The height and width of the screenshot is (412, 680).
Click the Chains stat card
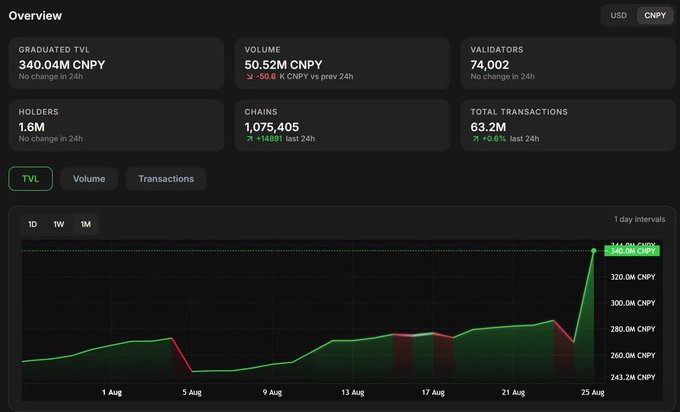click(x=342, y=125)
